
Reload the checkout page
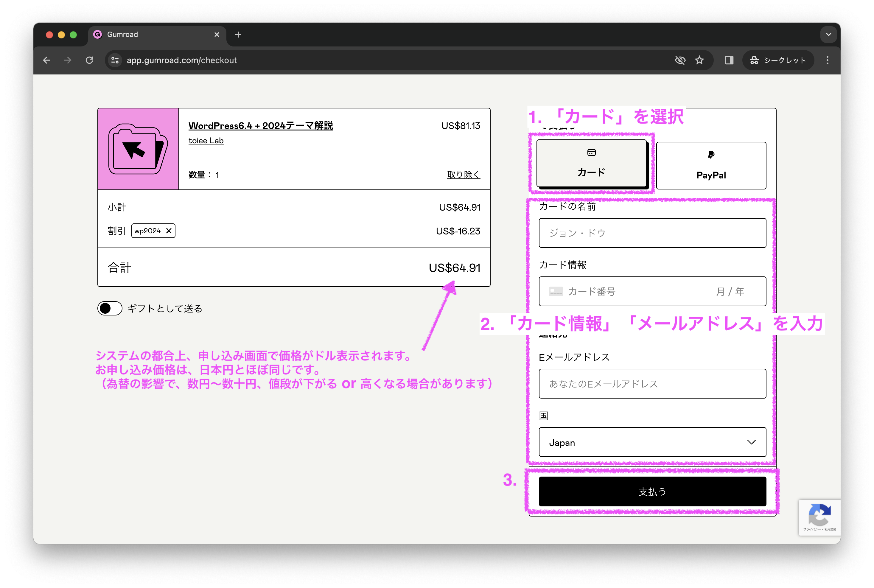[89, 60]
